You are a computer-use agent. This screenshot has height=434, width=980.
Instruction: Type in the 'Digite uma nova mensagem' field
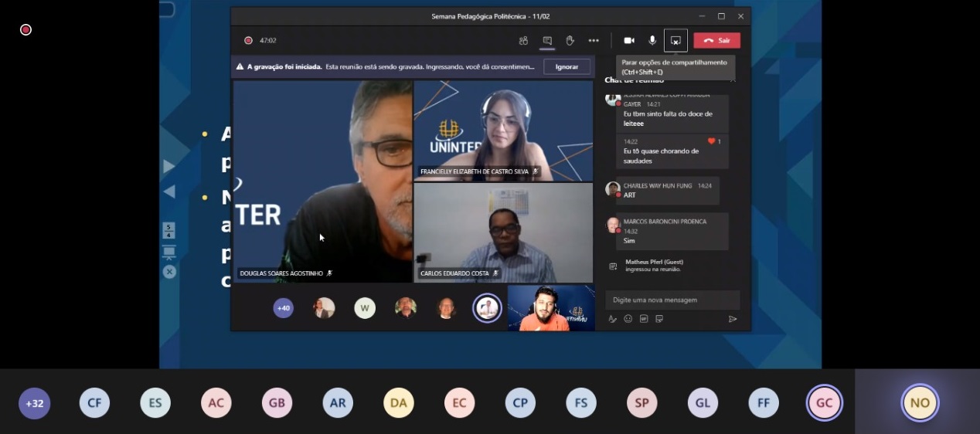click(671, 300)
